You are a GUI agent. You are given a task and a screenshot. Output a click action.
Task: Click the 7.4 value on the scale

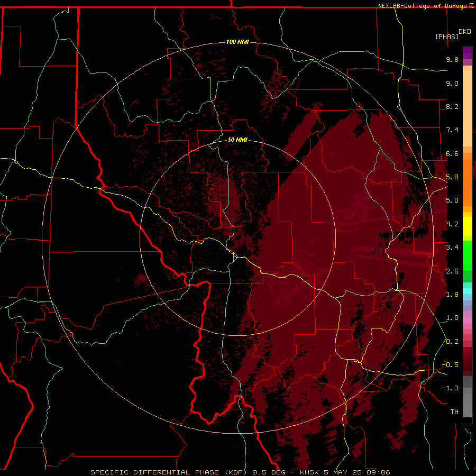click(x=452, y=130)
